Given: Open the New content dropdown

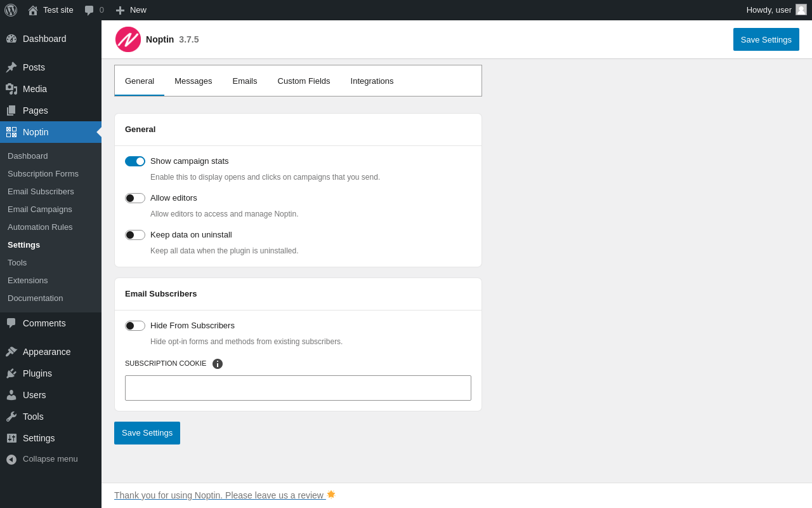Looking at the screenshot, I should point(131,10).
